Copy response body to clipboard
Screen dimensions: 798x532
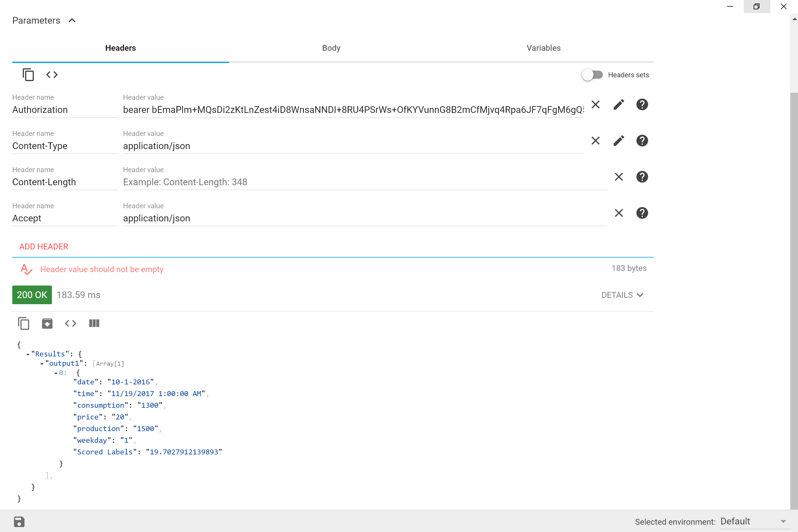[23, 323]
